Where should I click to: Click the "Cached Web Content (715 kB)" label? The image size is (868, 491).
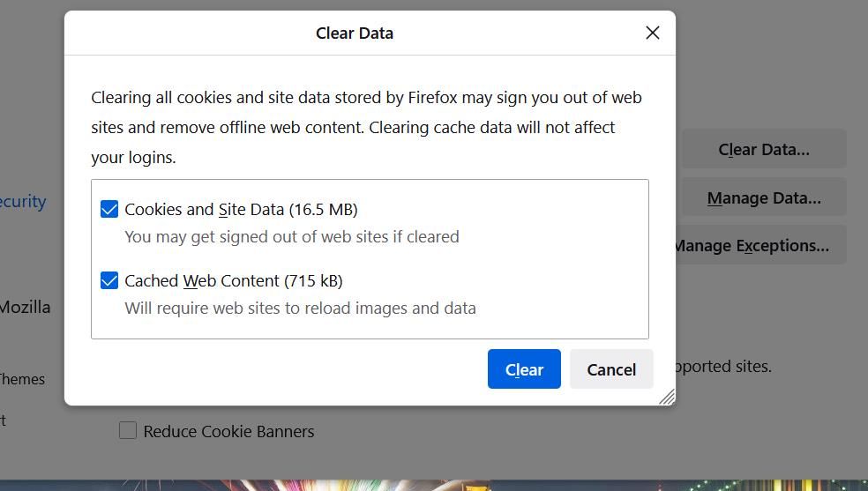(233, 280)
